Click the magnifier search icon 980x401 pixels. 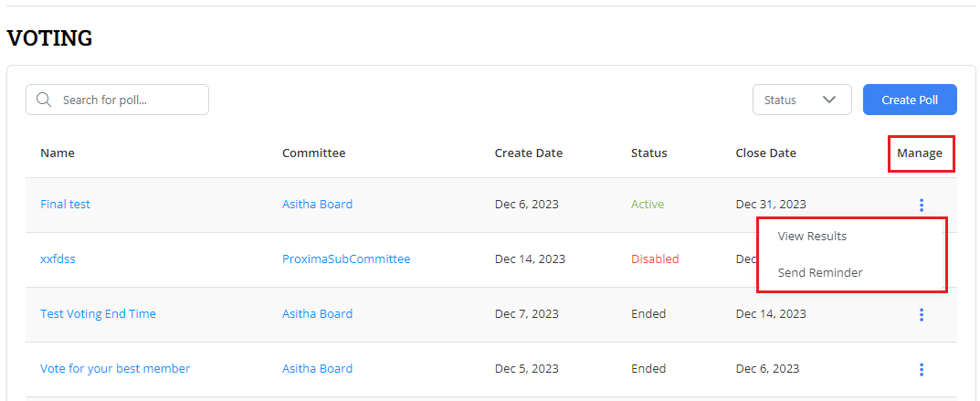43,100
